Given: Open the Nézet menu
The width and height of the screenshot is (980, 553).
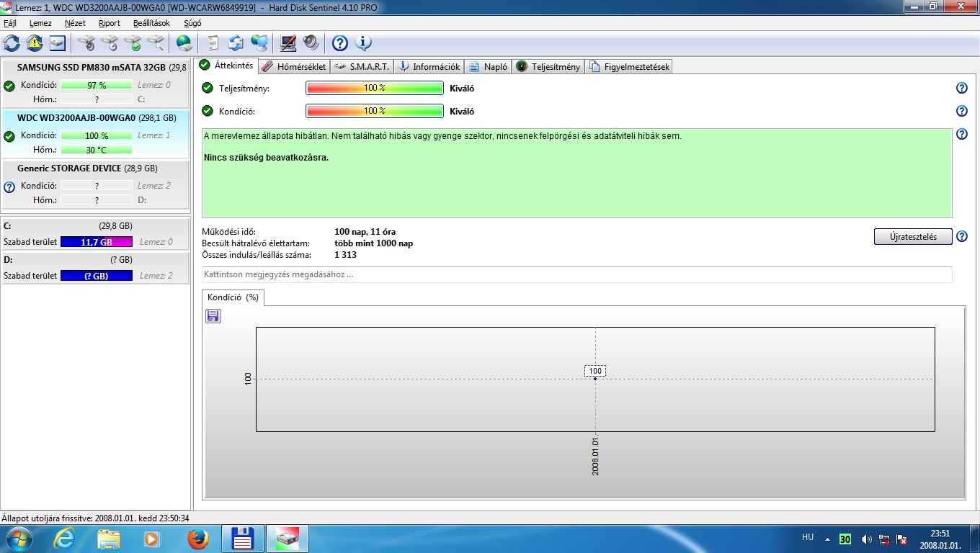Looking at the screenshot, I should [x=75, y=23].
